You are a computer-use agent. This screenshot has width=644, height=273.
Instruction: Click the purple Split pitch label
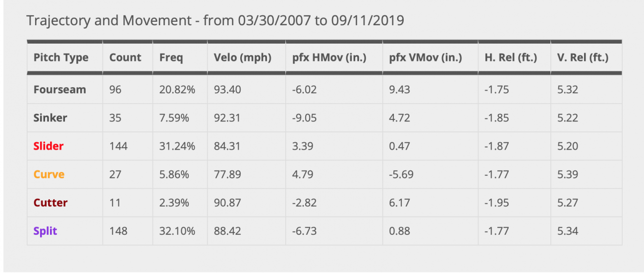pyautogui.click(x=45, y=231)
